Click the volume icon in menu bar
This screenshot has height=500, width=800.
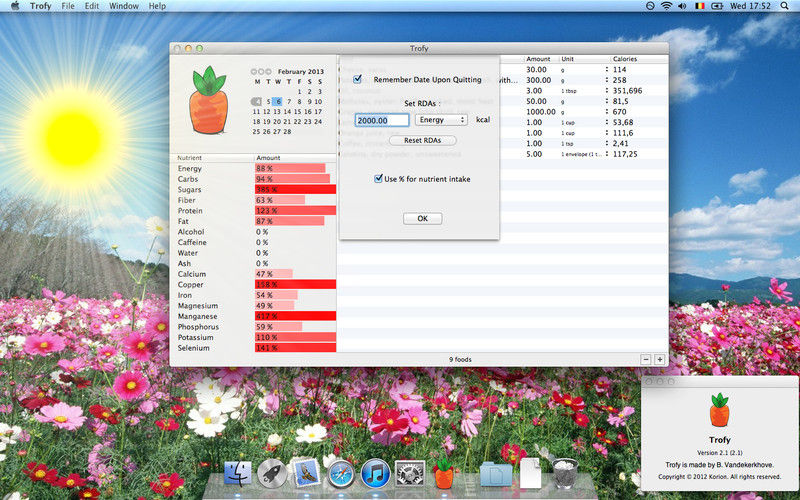pos(683,6)
